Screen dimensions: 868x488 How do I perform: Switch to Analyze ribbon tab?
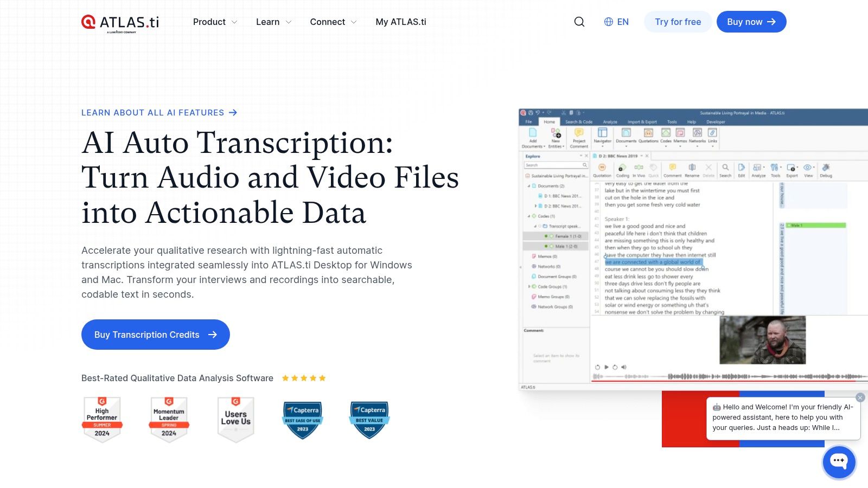pyautogui.click(x=610, y=122)
